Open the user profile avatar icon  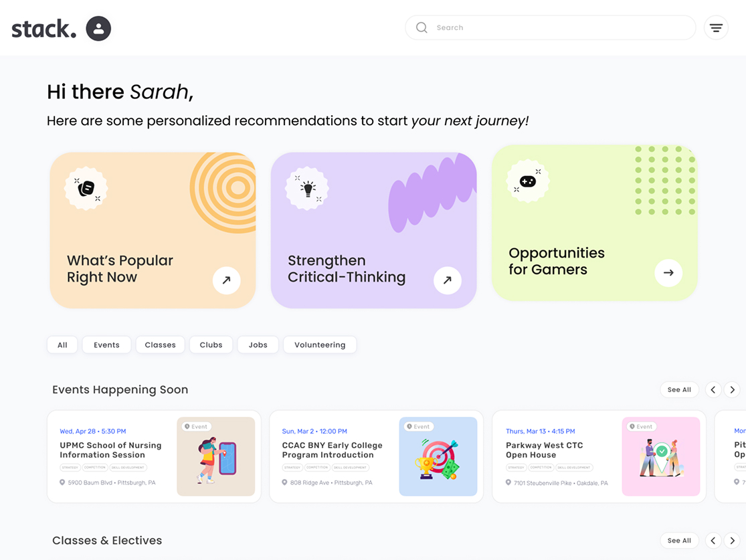98,28
